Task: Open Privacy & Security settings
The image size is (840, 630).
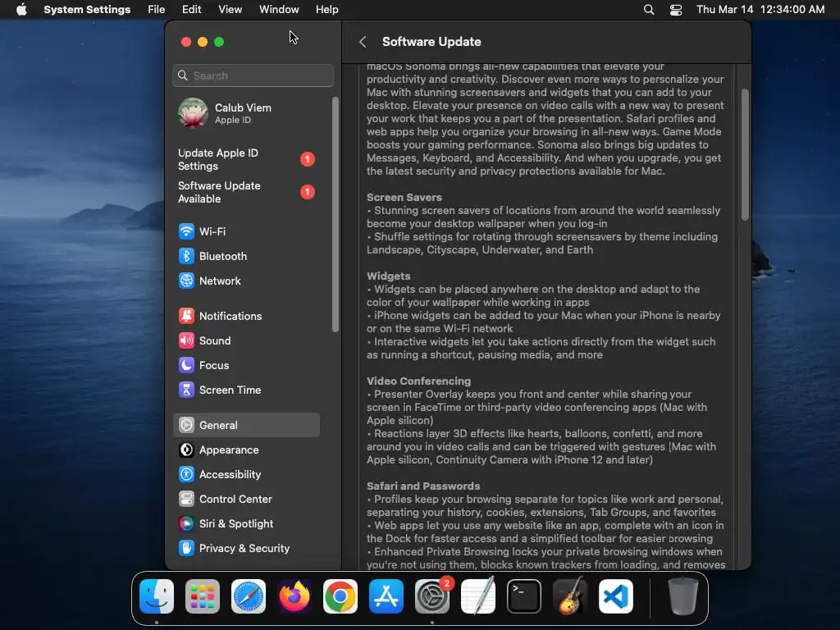Action: pos(246,549)
